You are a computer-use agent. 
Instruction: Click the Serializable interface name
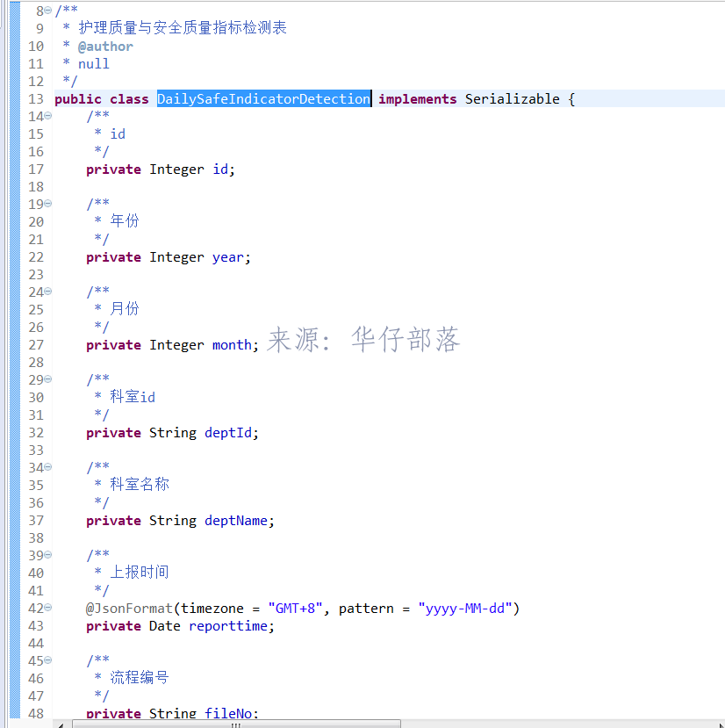click(x=512, y=99)
